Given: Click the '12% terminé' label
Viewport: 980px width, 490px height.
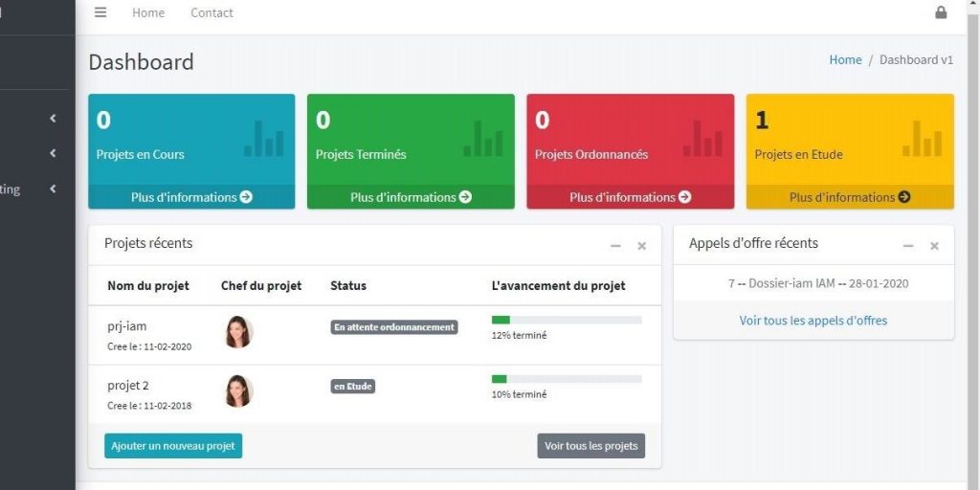Looking at the screenshot, I should click(520, 335).
